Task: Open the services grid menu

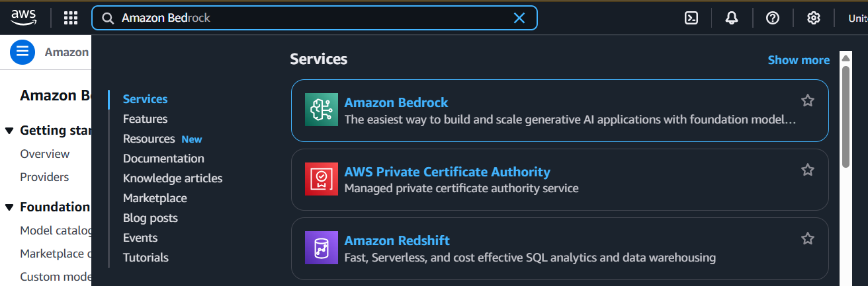Action: (x=71, y=18)
